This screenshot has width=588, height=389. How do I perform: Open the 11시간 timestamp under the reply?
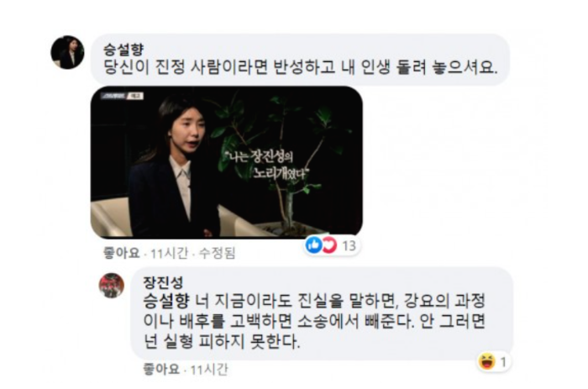coord(209,370)
